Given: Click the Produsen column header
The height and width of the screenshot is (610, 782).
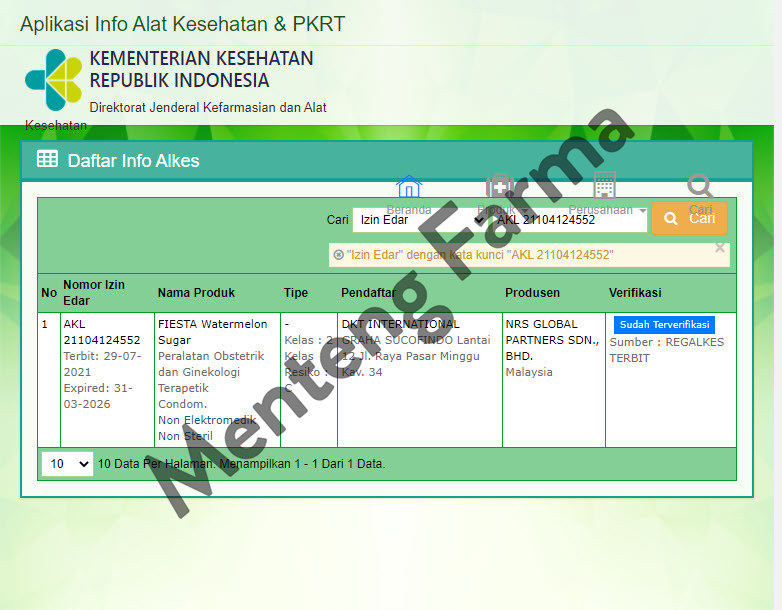Looking at the screenshot, I should 532,293.
